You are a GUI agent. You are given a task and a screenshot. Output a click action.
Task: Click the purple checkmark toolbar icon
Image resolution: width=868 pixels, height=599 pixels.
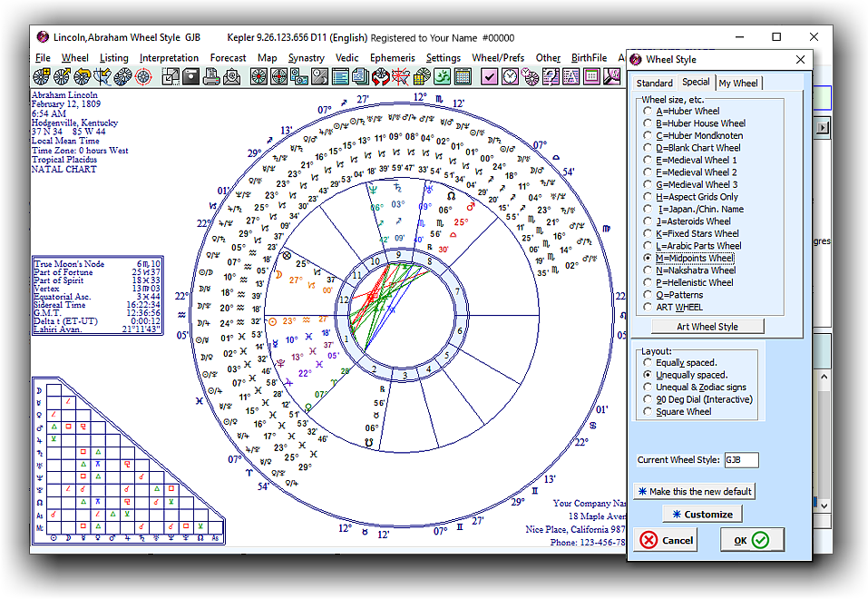(489, 77)
